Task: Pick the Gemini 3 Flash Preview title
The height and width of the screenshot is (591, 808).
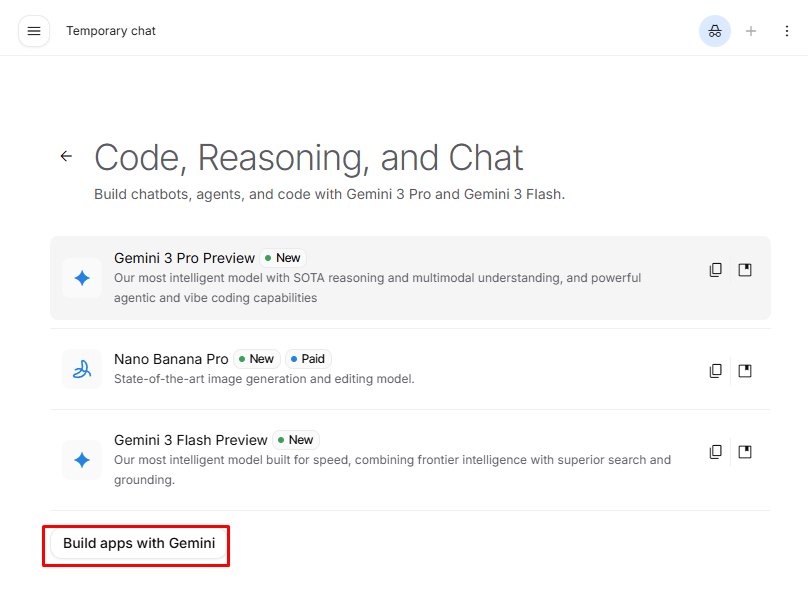Action: tap(190, 440)
